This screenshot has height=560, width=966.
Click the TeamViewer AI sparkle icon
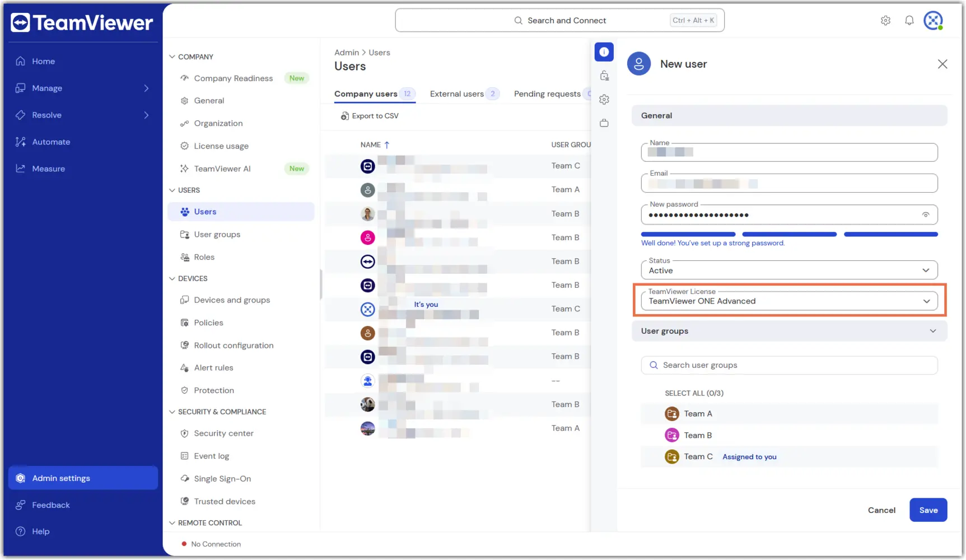point(184,169)
